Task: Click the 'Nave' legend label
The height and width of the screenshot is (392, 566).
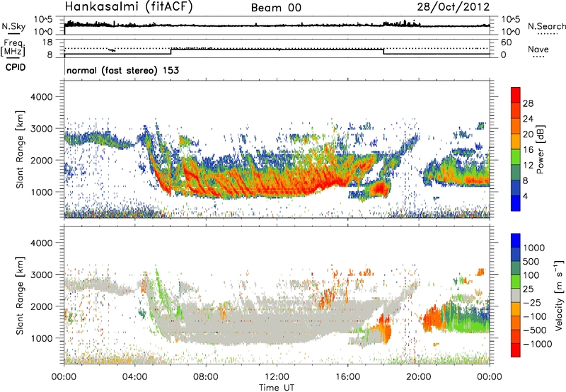Action: click(x=538, y=49)
